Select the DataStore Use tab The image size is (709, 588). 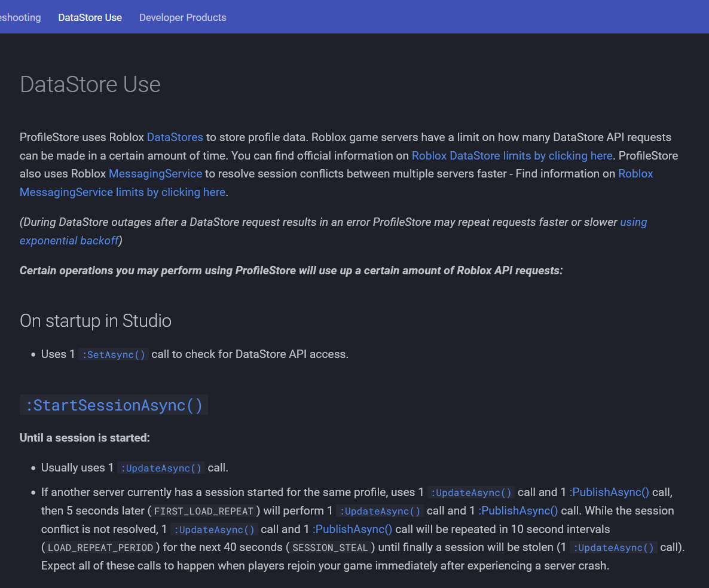click(90, 17)
